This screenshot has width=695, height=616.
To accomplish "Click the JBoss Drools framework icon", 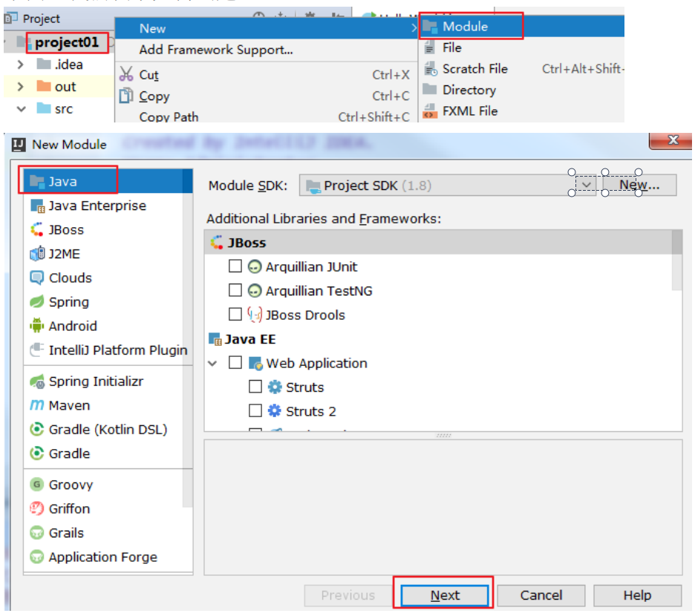I will (255, 315).
